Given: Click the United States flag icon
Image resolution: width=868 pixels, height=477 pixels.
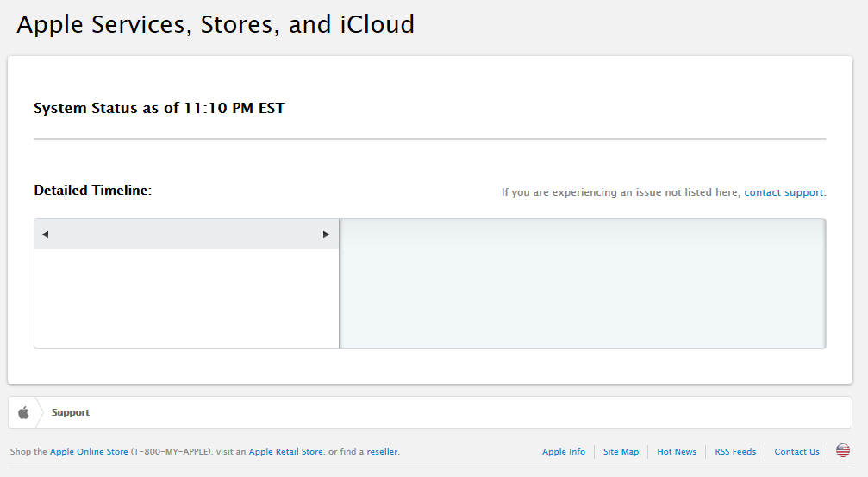Looking at the screenshot, I should (842, 450).
